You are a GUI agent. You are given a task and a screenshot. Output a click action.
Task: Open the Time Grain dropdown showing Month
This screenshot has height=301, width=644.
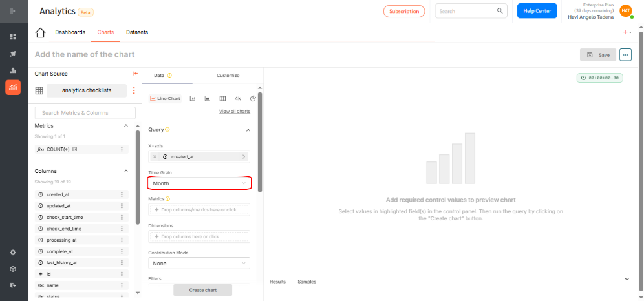click(x=199, y=183)
